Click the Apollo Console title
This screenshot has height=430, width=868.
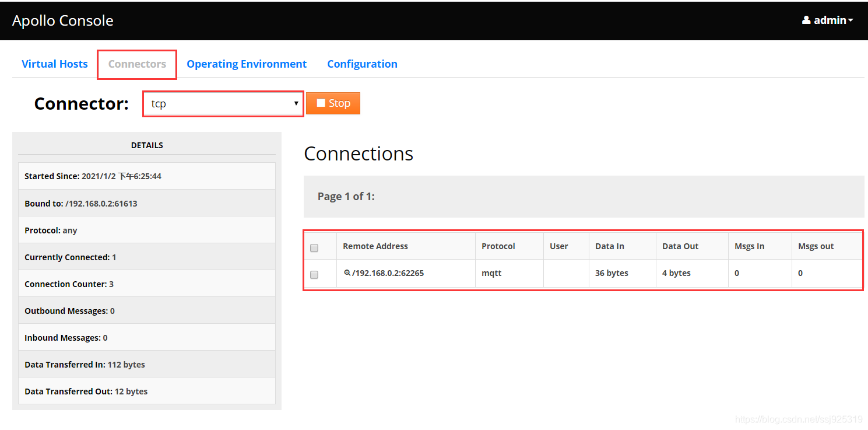(62, 20)
